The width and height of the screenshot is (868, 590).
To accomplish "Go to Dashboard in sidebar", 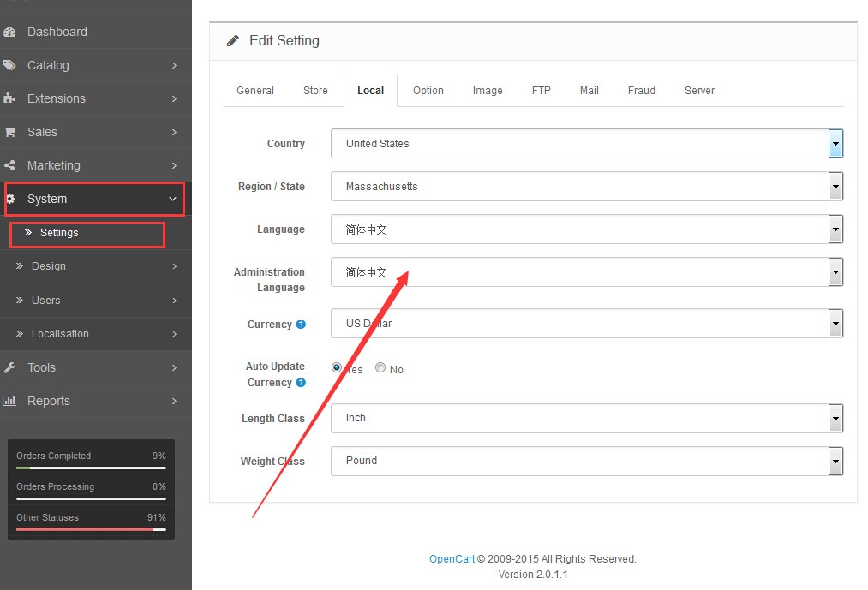I will 96,32.
